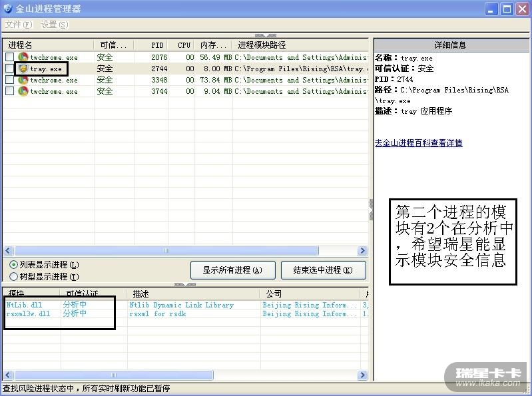Click process list scrollbar right arrow
532x396 pixels.
coord(362,250)
